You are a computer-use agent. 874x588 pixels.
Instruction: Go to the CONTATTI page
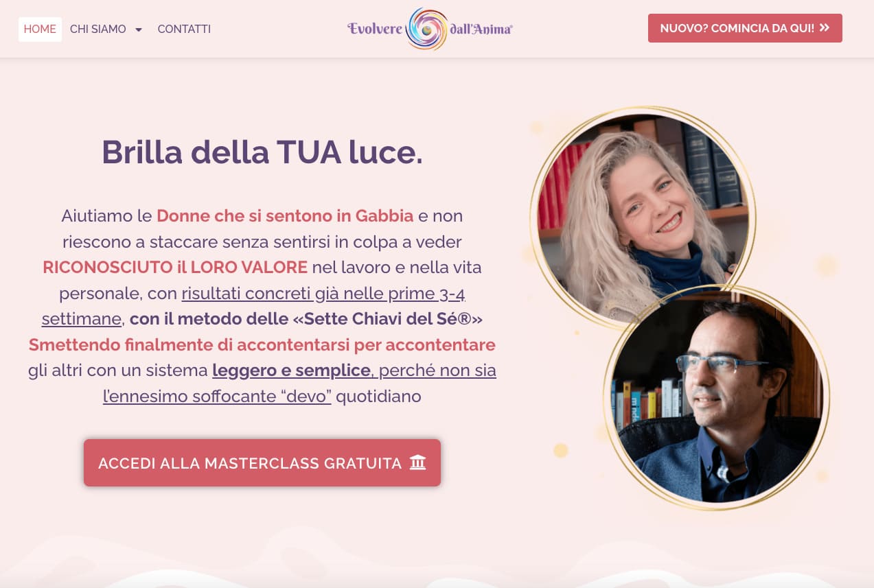pos(184,30)
